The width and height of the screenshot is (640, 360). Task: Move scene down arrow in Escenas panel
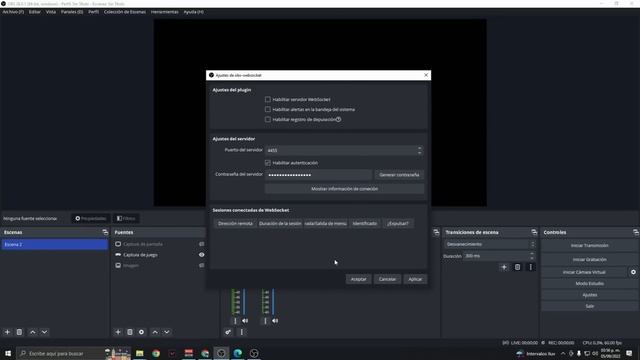click(x=44, y=332)
